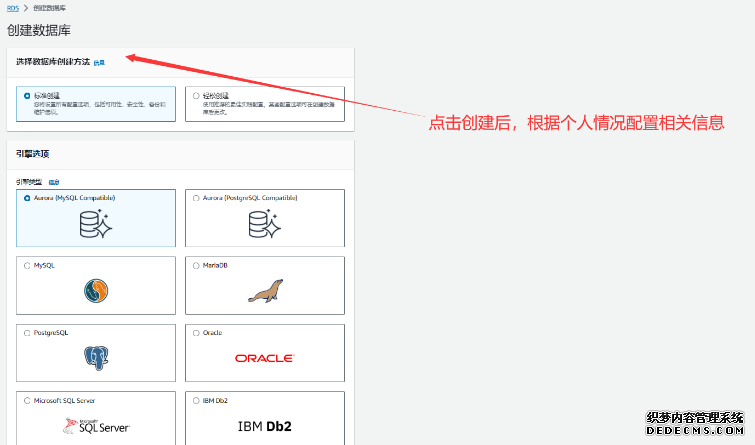Click the MySQL dolphin logo
The image size is (755, 445).
[95, 292]
